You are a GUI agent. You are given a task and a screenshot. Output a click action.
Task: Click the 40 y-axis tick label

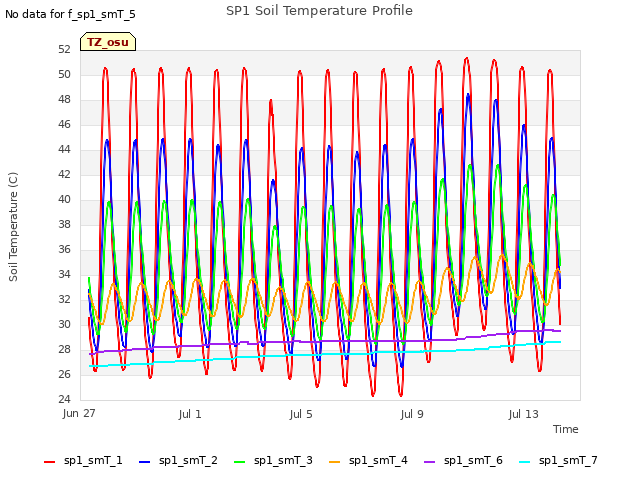[64, 199]
